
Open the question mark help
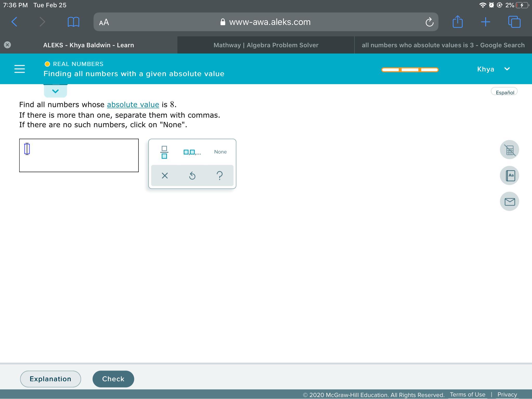click(220, 176)
